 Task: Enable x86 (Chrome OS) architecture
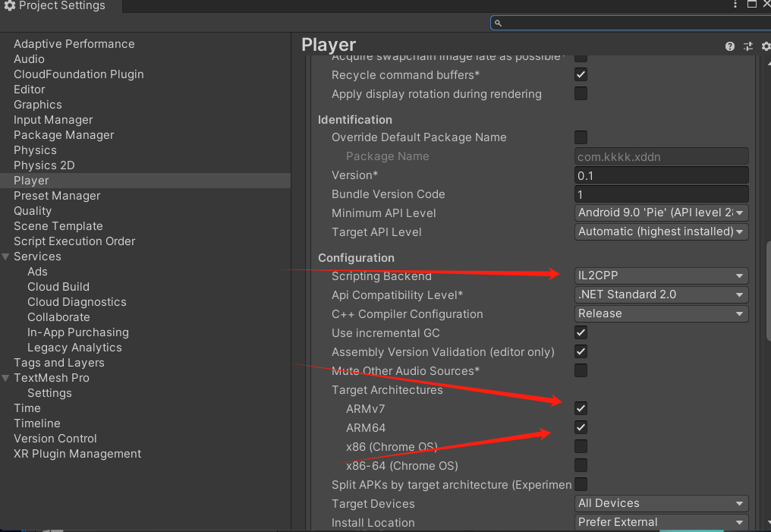[x=581, y=446]
